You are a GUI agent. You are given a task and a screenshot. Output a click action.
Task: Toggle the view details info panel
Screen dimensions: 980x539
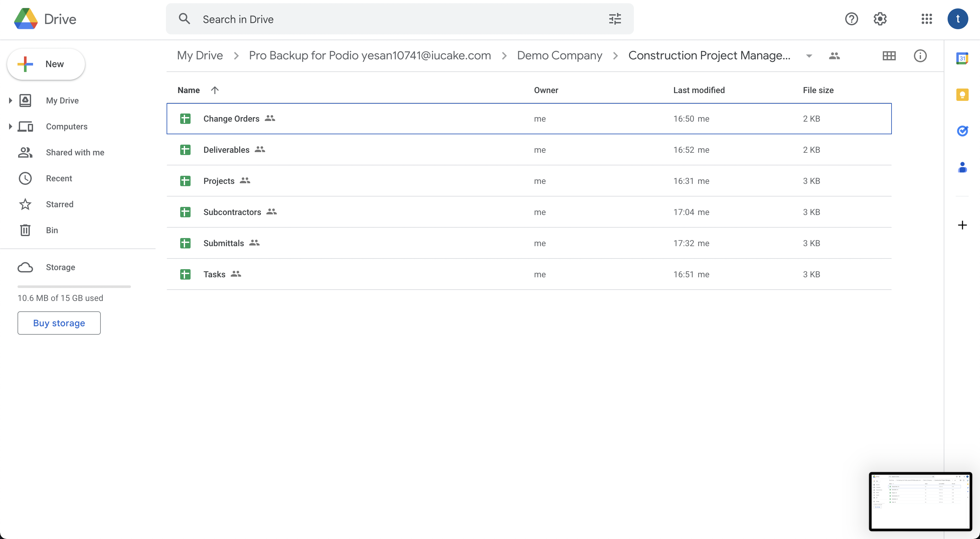pyautogui.click(x=920, y=56)
